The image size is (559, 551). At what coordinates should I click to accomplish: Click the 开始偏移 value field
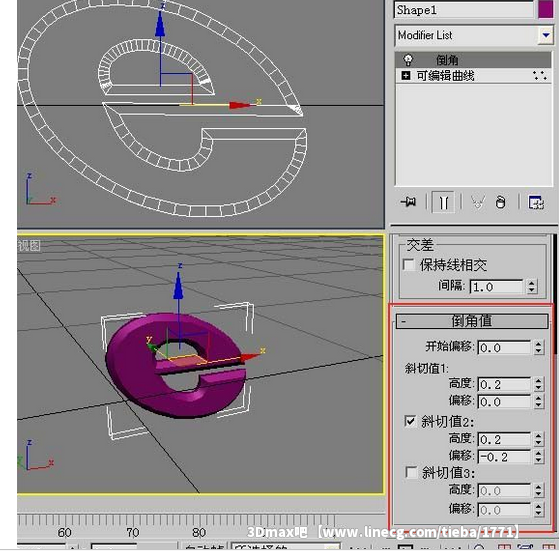(x=504, y=347)
